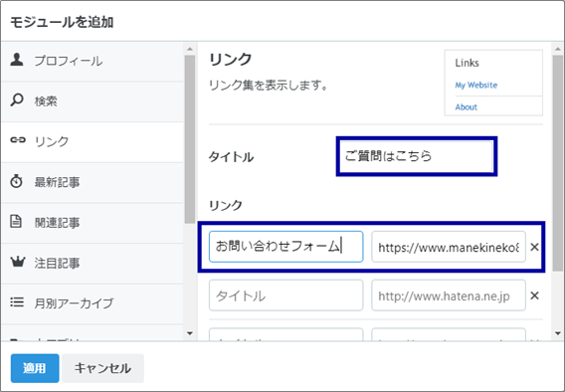Viewport: 565px width, 392px height.
Task: Remove the お問い合わせフォーム link row
Action: tap(535, 247)
